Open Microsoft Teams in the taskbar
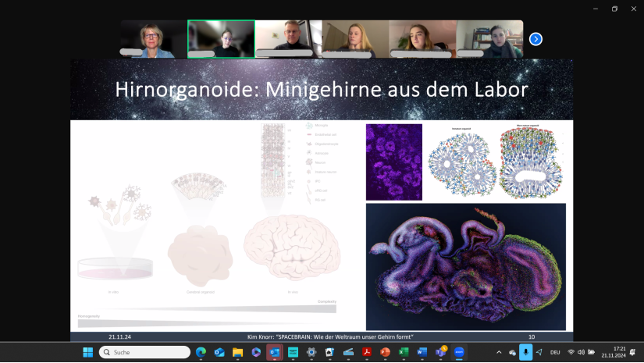Image resolution: width=644 pixels, height=363 pixels. tap(440, 352)
